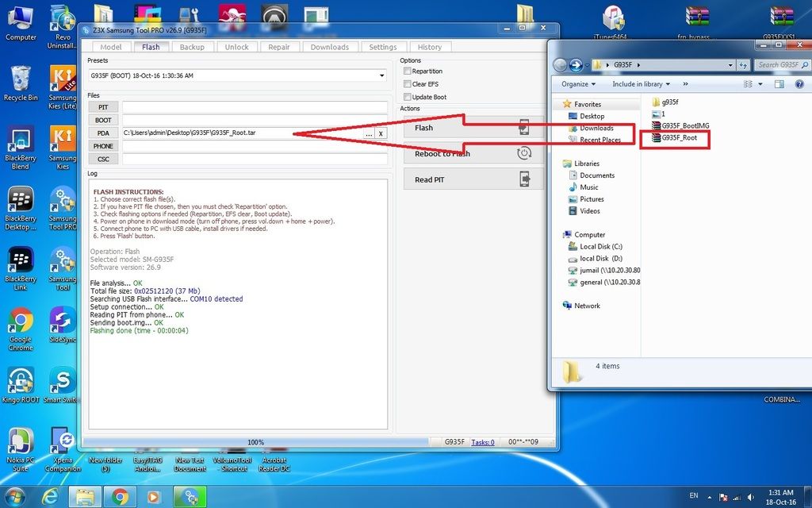Expand the Explorer address bar history dropdown
Screen dimensions: 812x508
pyautogui.click(x=730, y=65)
